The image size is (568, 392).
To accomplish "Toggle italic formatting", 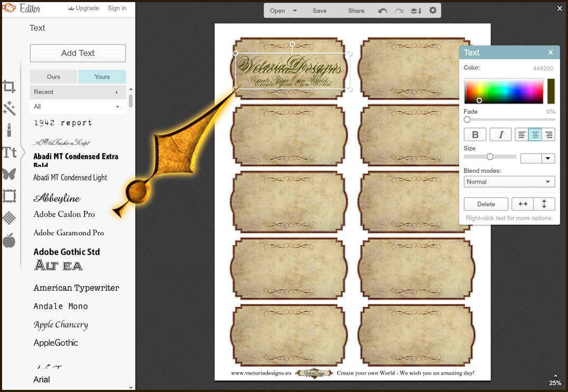I will point(500,135).
